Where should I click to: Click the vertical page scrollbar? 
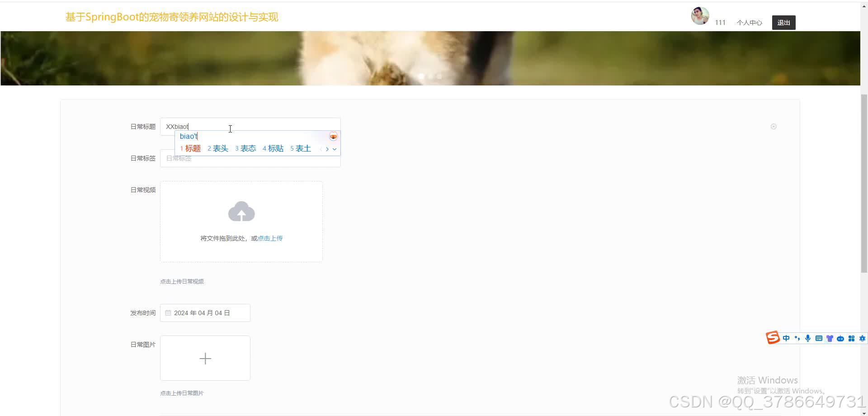864,183
